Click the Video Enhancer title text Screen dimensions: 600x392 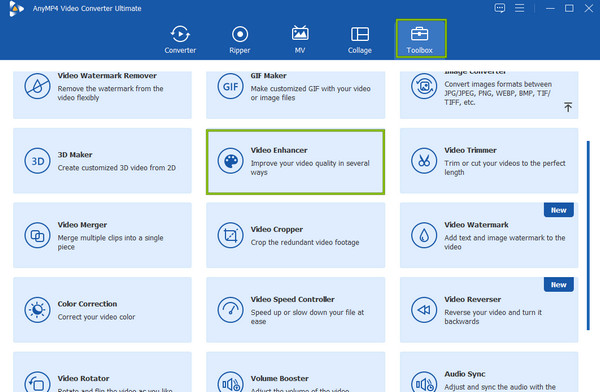pyautogui.click(x=279, y=150)
